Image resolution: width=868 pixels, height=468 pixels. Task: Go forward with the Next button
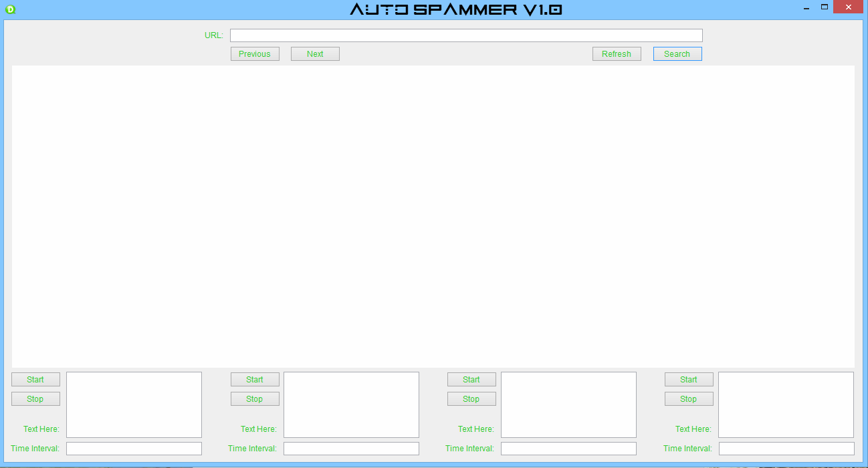point(315,54)
